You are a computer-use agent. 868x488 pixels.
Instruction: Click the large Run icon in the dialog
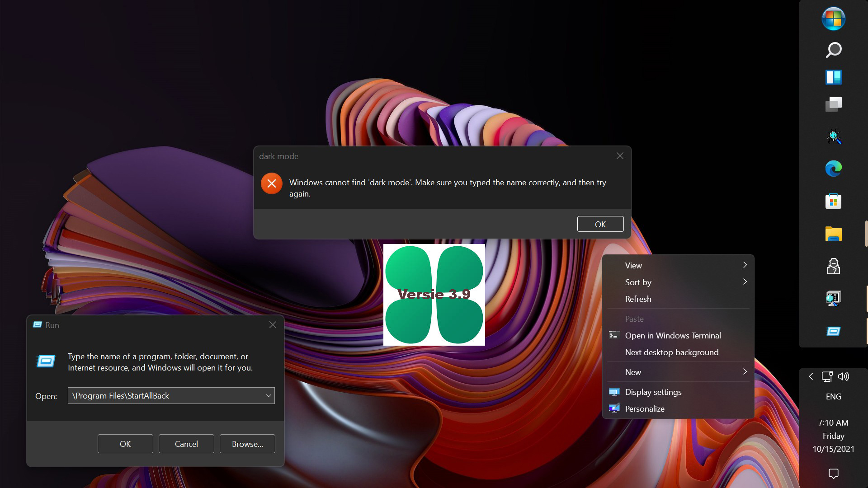point(46,361)
